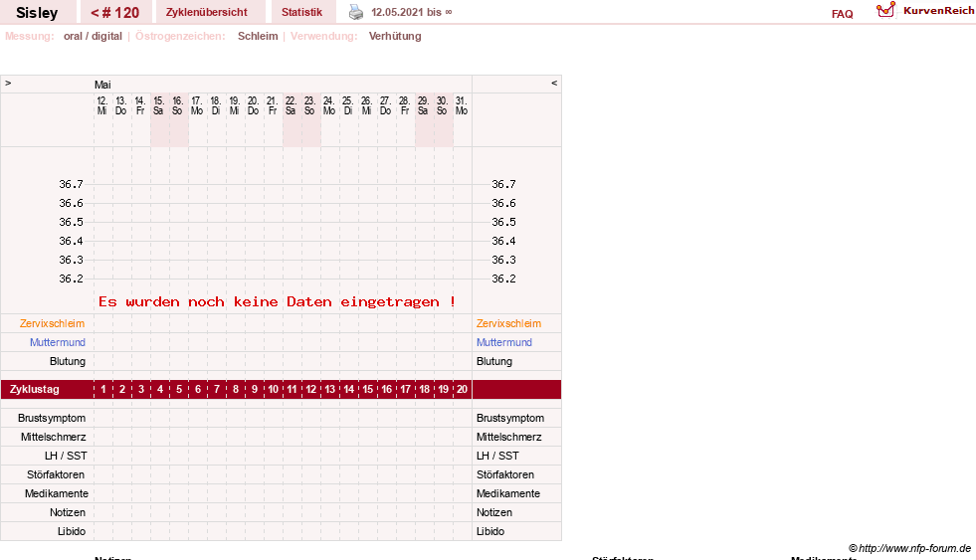Go to previous cycle via '< # 120'
Screen dimensions: 976x560
[115, 13]
